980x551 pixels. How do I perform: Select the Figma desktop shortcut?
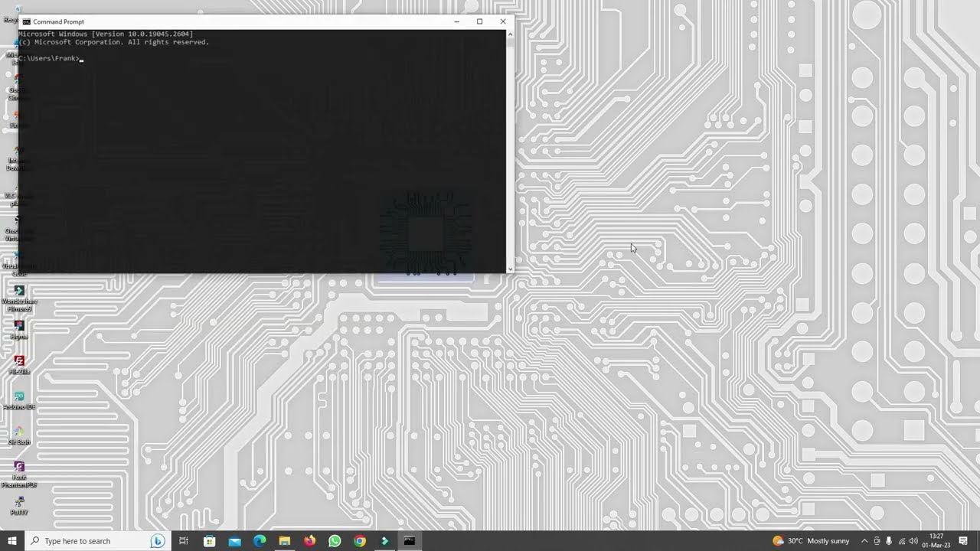(x=19, y=330)
